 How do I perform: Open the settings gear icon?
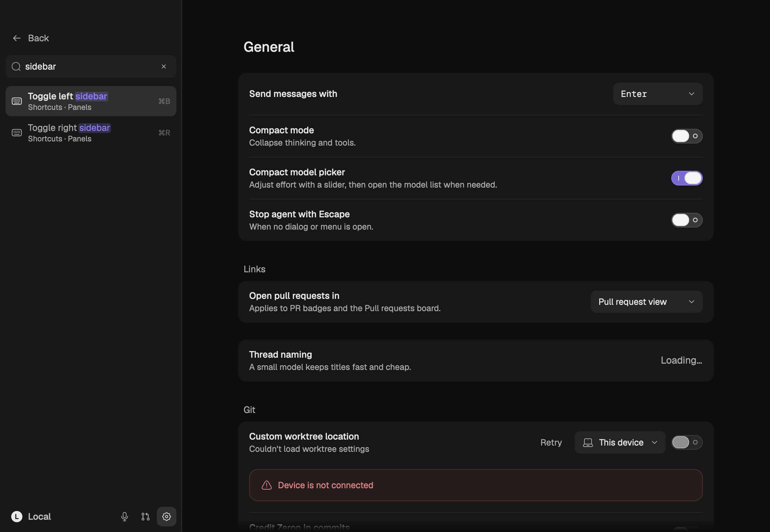(167, 517)
